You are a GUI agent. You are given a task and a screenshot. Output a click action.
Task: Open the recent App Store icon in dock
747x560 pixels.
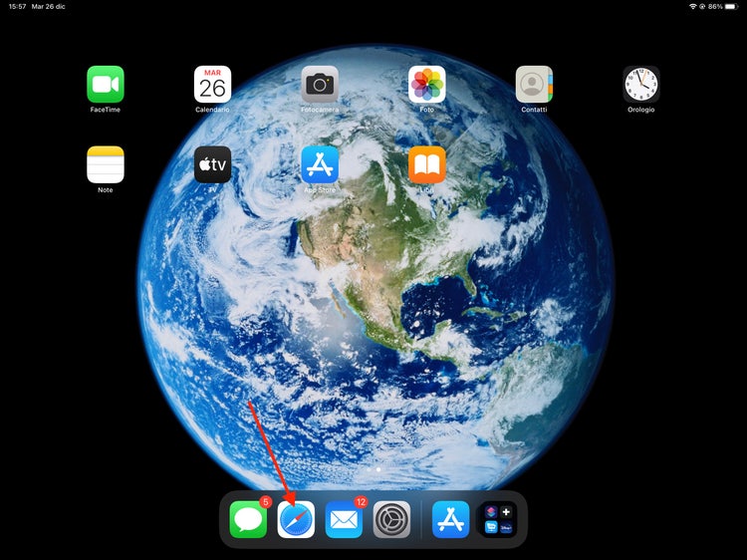coord(450,519)
